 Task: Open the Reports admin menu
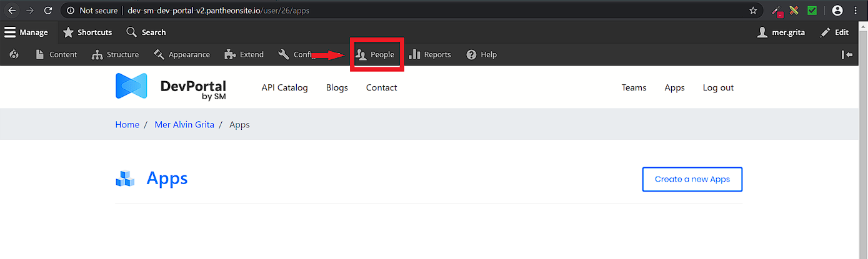pos(430,55)
